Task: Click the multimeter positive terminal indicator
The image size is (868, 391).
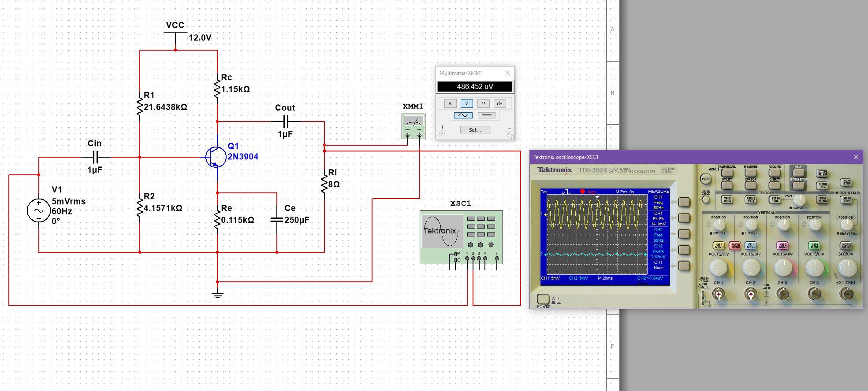Action: [x=442, y=133]
